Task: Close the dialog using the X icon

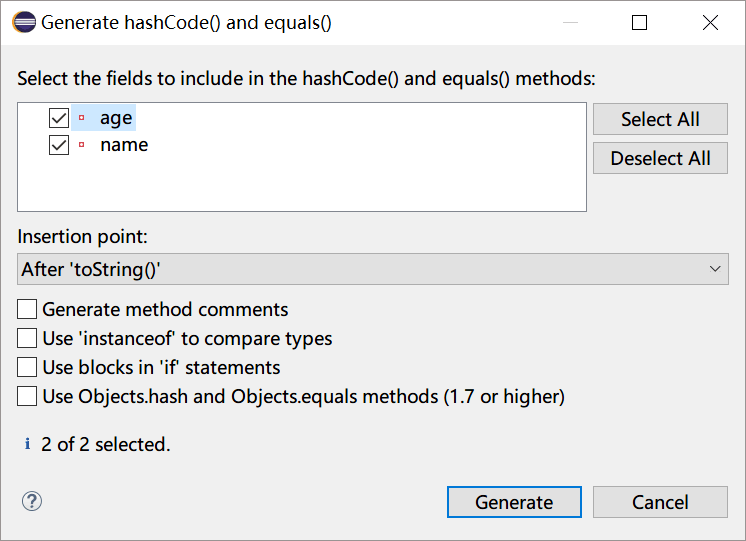Action: click(710, 22)
